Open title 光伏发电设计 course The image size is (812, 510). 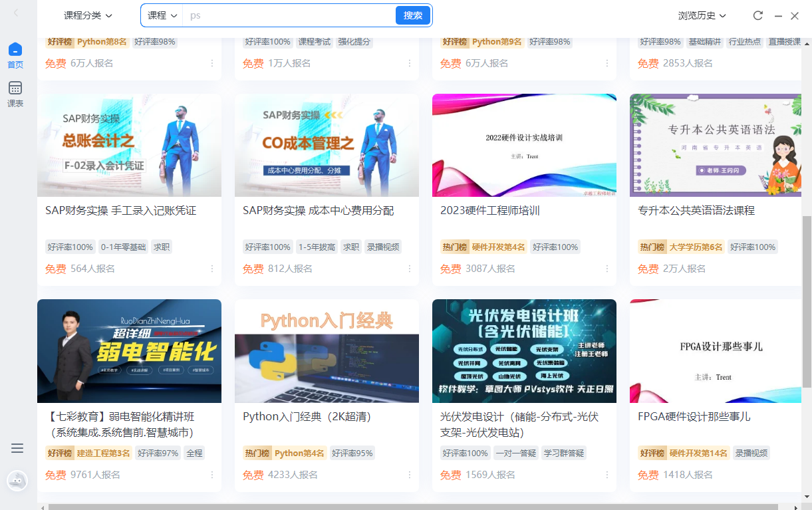click(x=519, y=424)
